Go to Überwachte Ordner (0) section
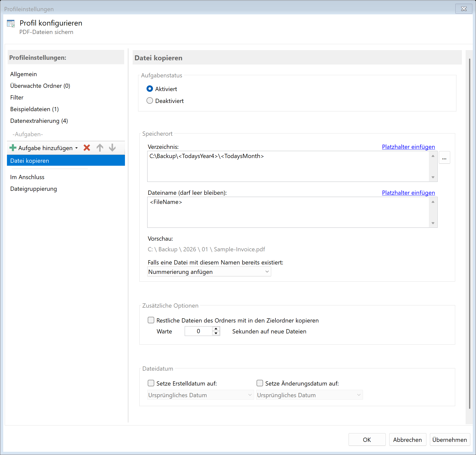476x455 pixels. (x=40, y=86)
